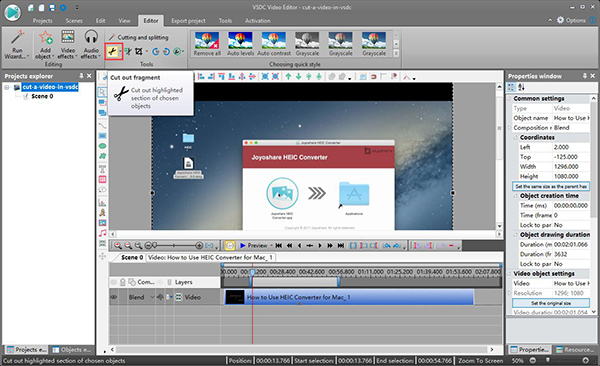
Task: Click the green ellipse shape tool
Action: pos(102,146)
